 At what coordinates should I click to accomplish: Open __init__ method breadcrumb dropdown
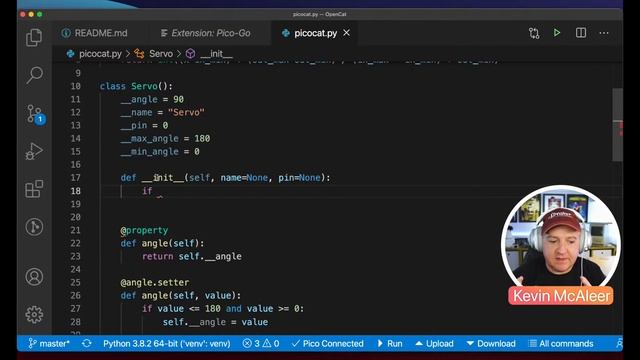(x=216, y=53)
